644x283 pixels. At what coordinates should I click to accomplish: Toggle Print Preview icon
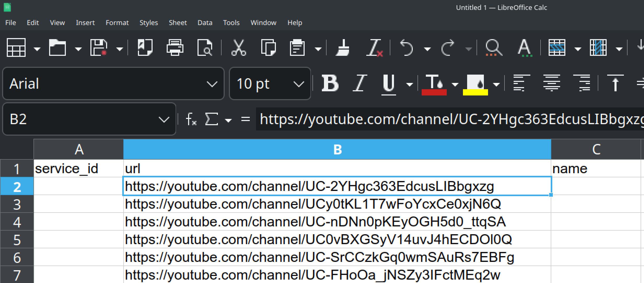[205, 47]
